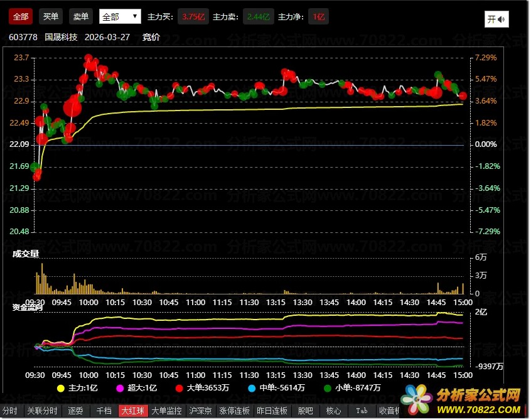Open the 全部 dropdown selector
Viewport: 531px width, 420px height.
pos(120,16)
